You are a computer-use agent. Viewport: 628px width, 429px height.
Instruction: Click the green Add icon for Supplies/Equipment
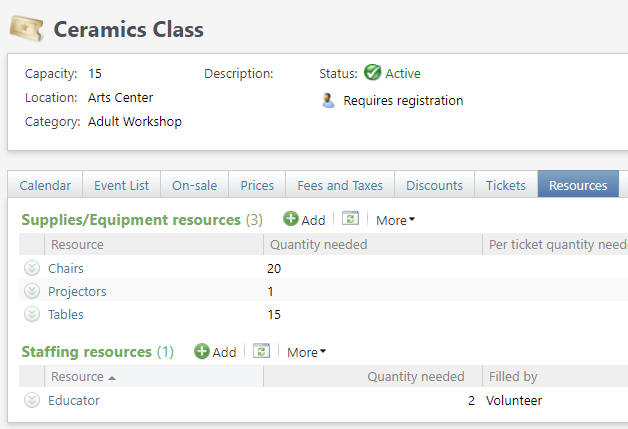pyautogui.click(x=291, y=219)
